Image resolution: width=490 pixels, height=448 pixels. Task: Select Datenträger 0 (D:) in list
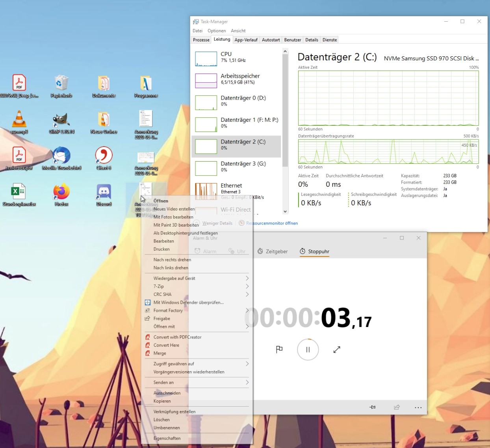236,102
